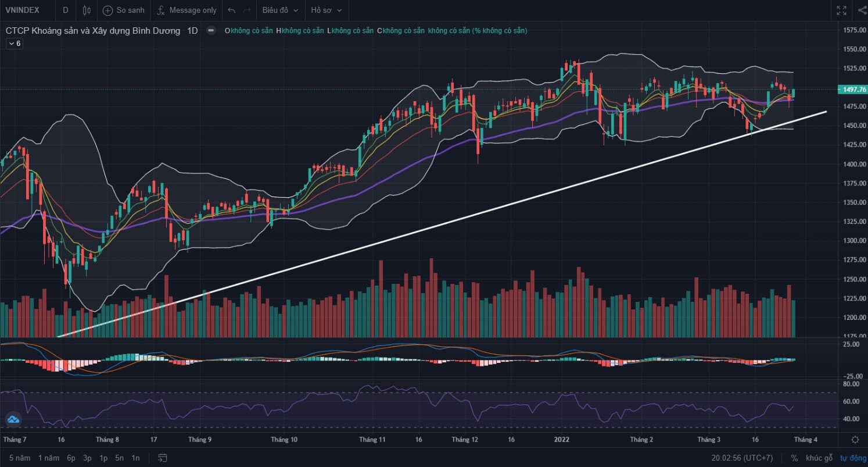Select the 1p time range
This screenshot has width=868, height=467.
(103, 458)
